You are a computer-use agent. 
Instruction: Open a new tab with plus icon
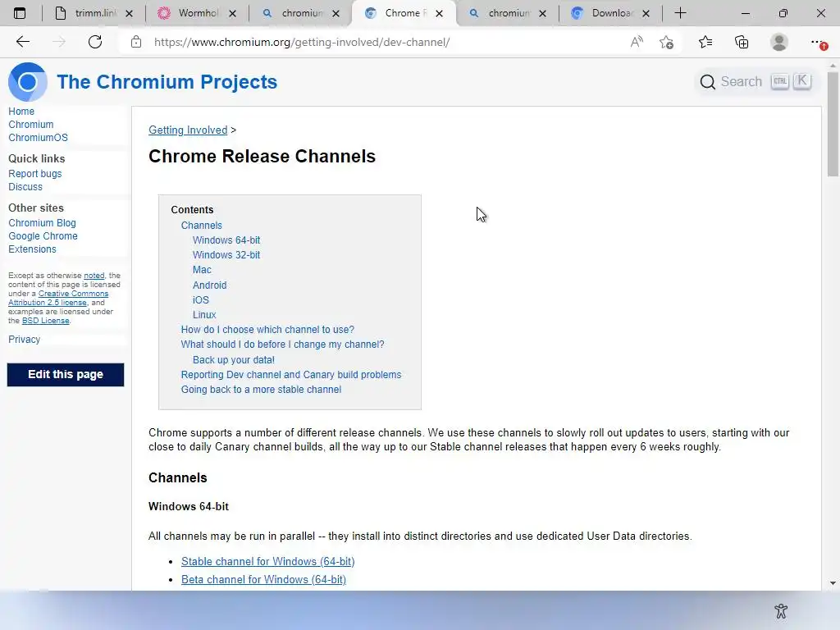pos(680,13)
